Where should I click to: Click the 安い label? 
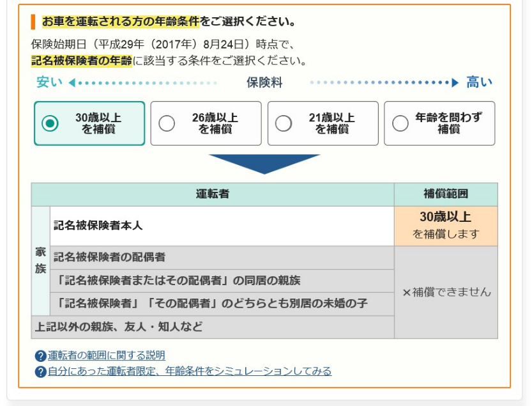pyautogui.click(x=50, y=82)
